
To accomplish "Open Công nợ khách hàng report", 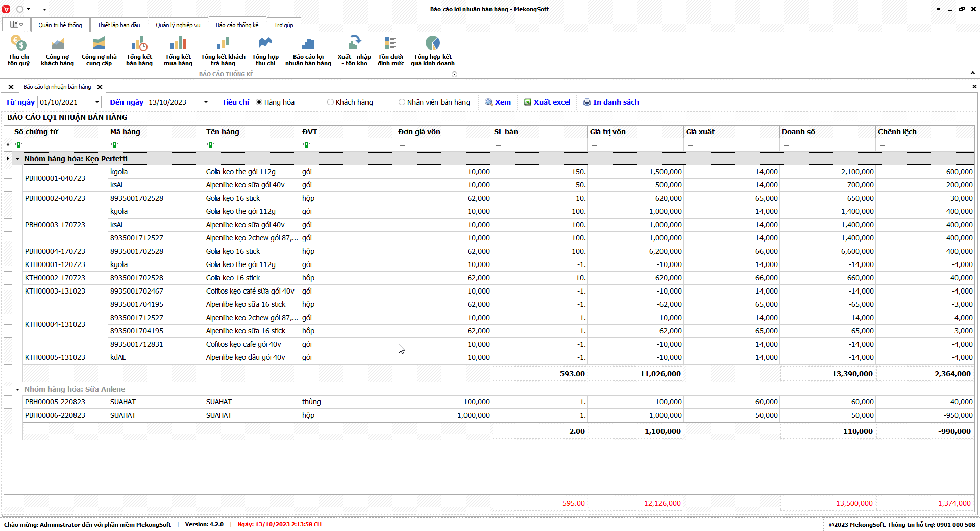I will pyautogui.click(x=57, y=51).
